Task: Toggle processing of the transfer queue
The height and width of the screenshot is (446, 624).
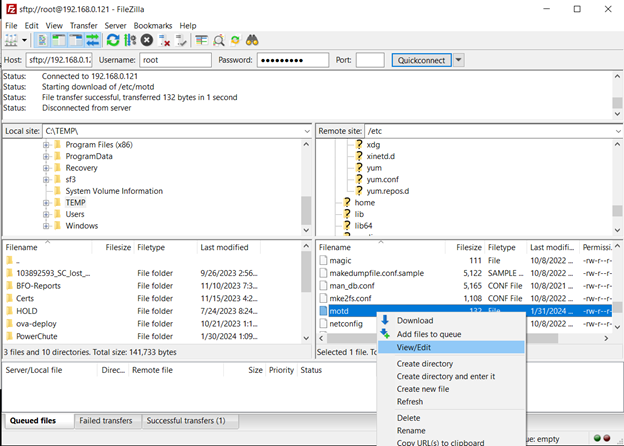Action: pos(130,40)
